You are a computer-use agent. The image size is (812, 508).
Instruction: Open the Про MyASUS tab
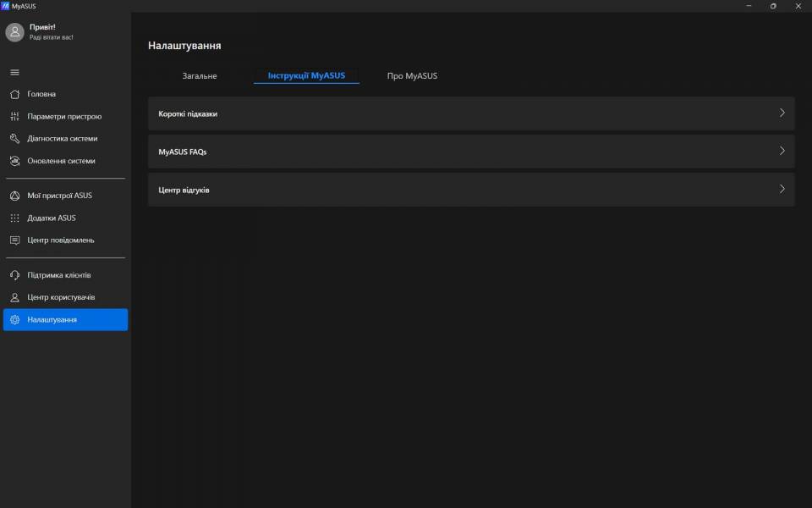[x=412, y=75]
